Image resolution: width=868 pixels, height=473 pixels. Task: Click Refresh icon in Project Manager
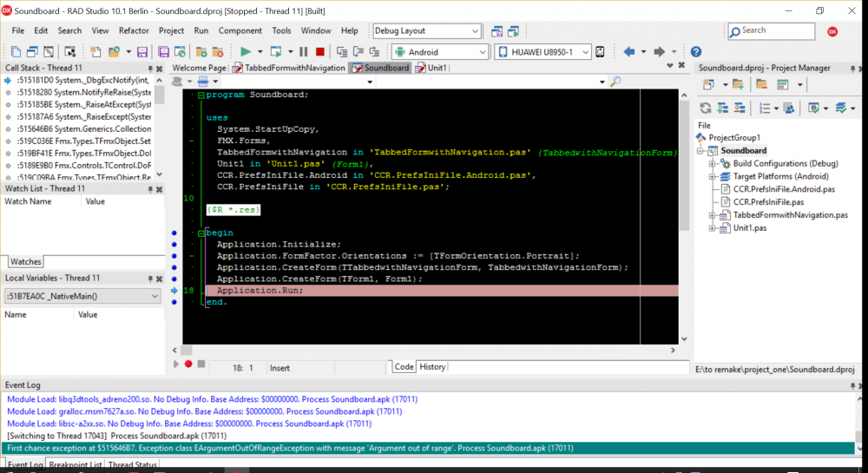coord(705,108)
